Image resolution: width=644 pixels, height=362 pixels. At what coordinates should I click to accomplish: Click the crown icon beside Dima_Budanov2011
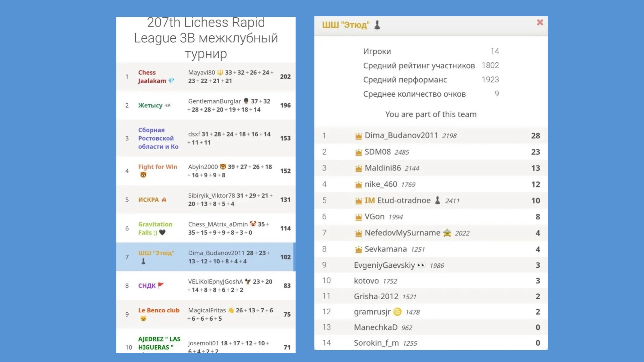tap(358, 136)
